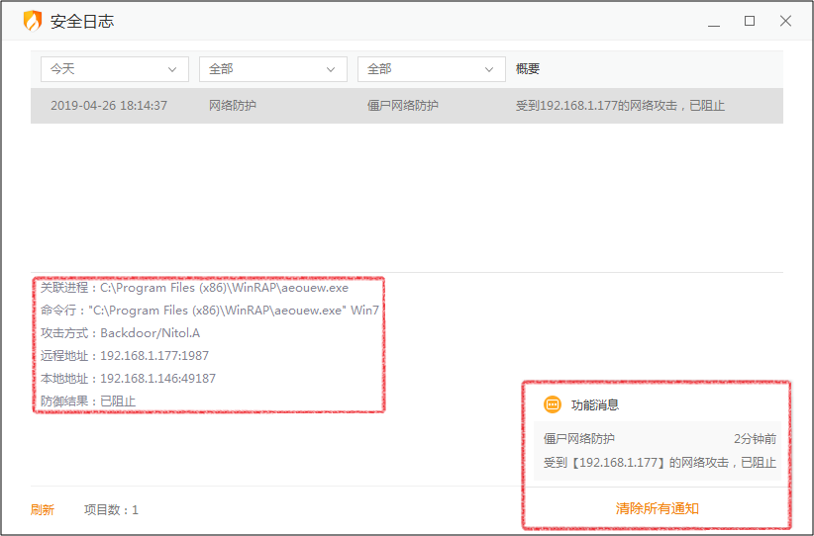Select the log entry dated 2019-04-26 18:14:37
This screenshot has height=536, width=814.
(x=109, y=106)
